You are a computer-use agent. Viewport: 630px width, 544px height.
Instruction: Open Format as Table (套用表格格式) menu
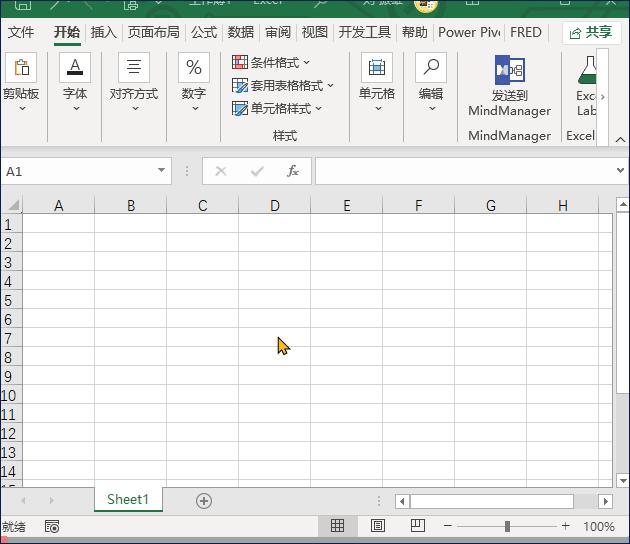[283, 85]
